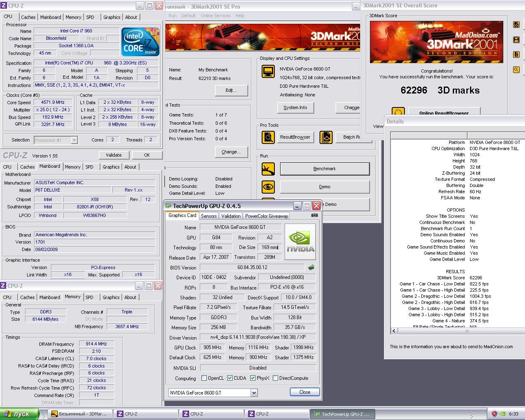Viewport: 525px width, 420px height.
Task: Click the Edit... button for My Benchmark
Action: pos(231,90)
